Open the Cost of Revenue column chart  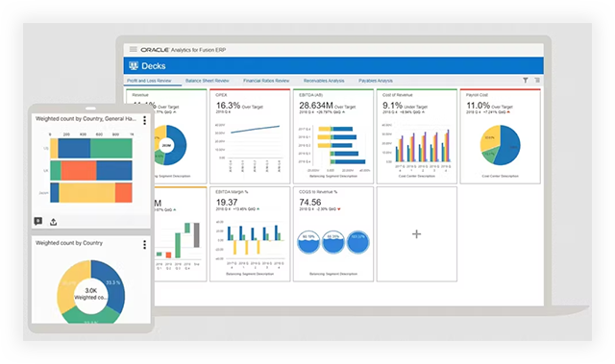point(417,136)
